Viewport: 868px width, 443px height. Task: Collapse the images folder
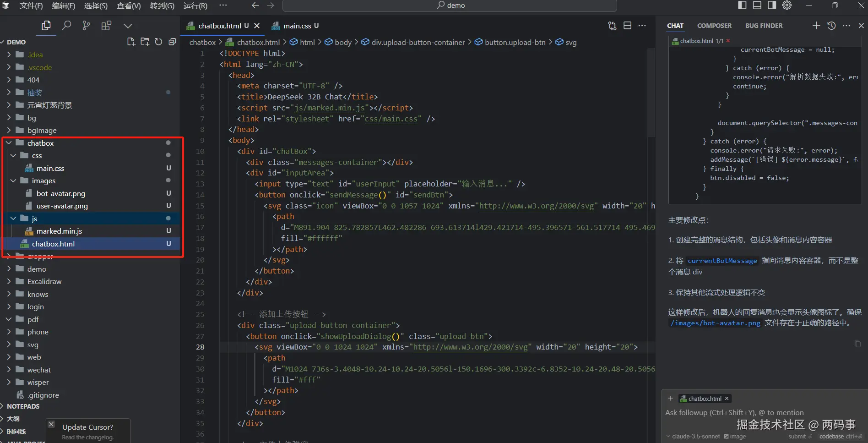pos(13,181)
